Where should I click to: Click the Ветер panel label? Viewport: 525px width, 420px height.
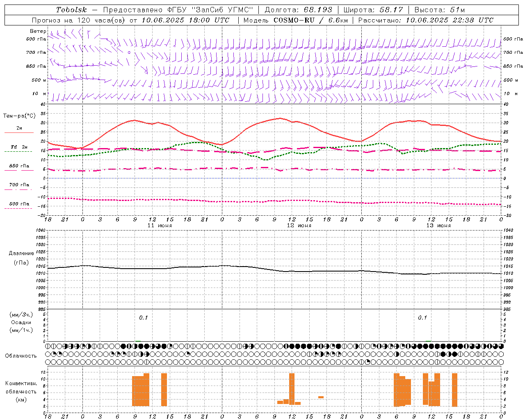(38, 31)
